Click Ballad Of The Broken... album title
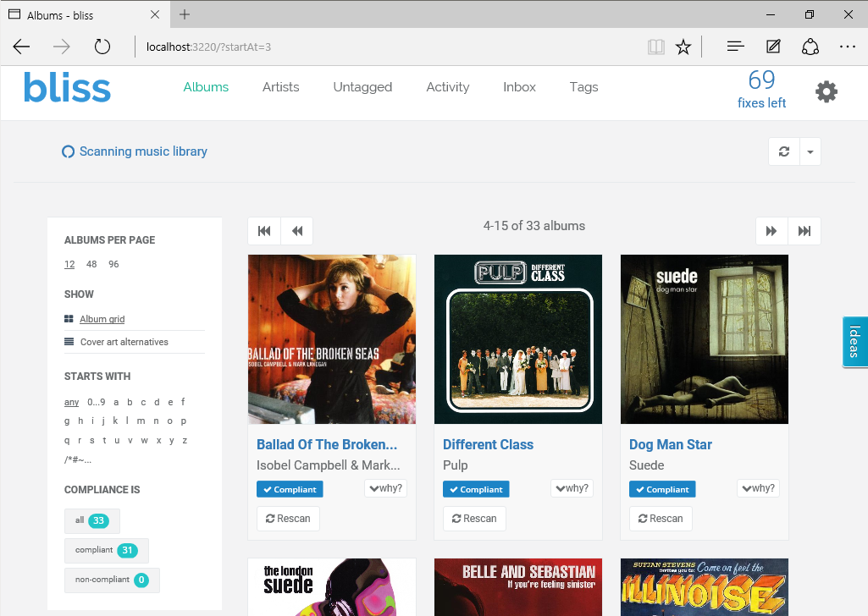The image size is (868, 616). 327,444
